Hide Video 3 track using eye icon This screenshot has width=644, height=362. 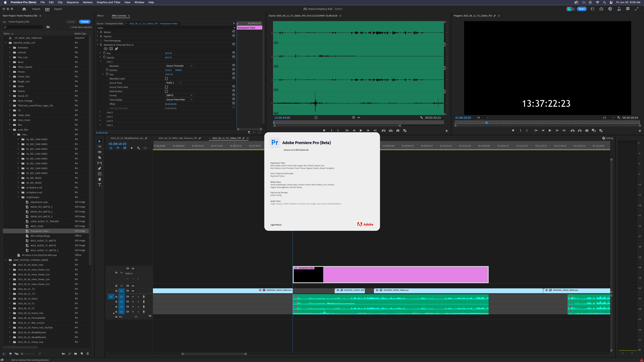[133, 269]
